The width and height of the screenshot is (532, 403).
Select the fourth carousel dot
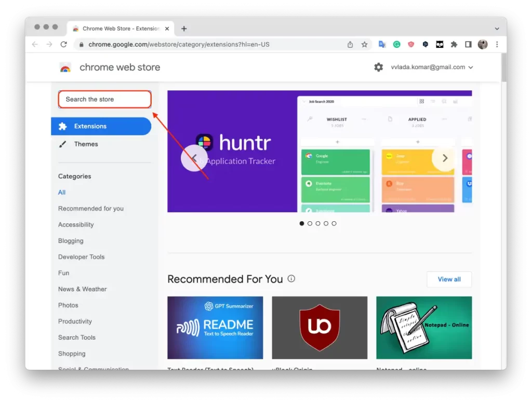coord(326,223)
